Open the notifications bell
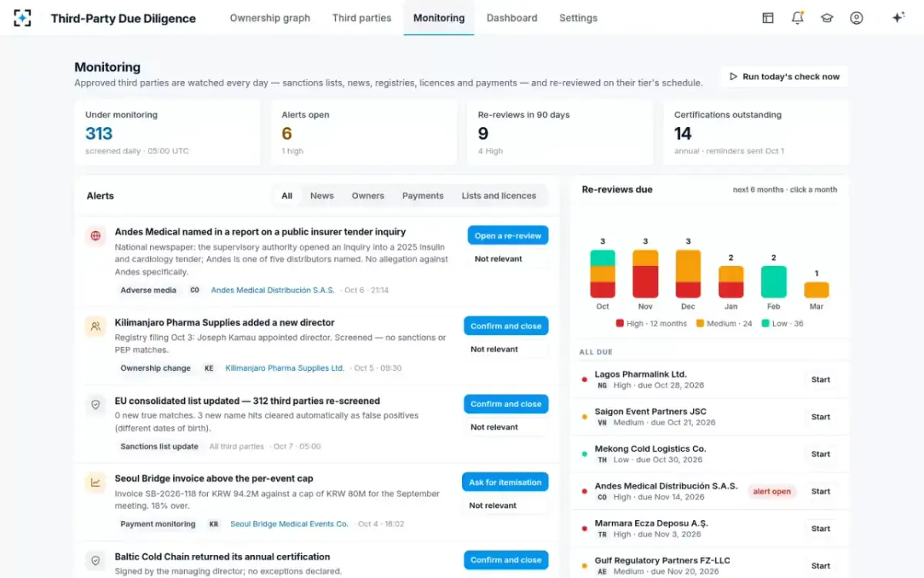924x578 pixels. [798, 18]
